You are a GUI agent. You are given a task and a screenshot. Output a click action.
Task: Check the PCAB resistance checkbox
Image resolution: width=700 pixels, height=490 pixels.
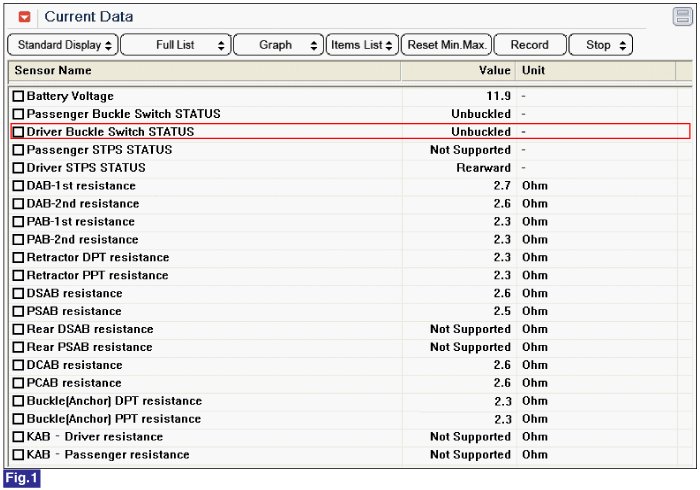pos(18,382)
